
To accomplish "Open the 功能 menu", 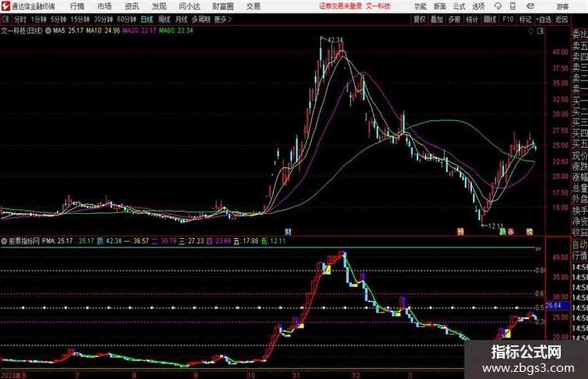I will [x=421, y=6].
